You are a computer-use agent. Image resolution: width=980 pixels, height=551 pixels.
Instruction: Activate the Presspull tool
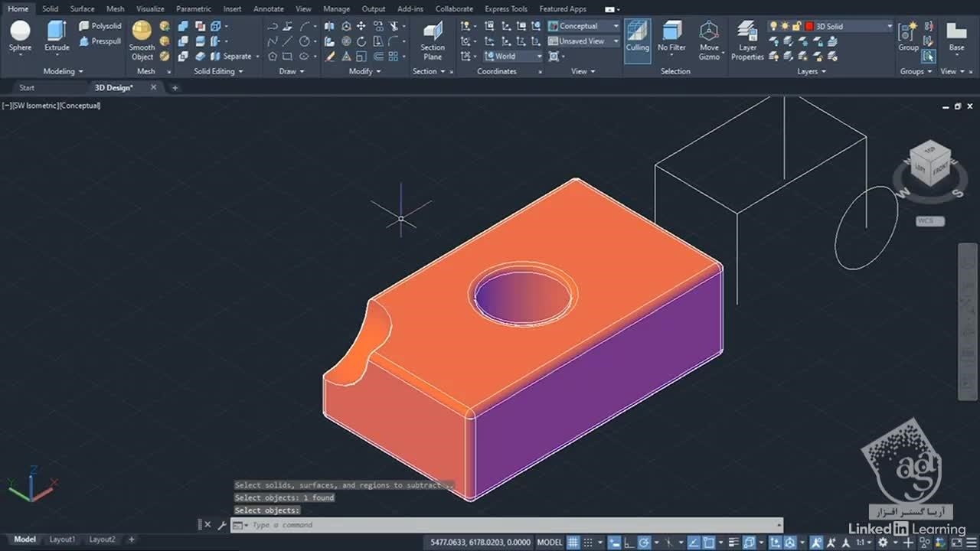tap(100, 41)
